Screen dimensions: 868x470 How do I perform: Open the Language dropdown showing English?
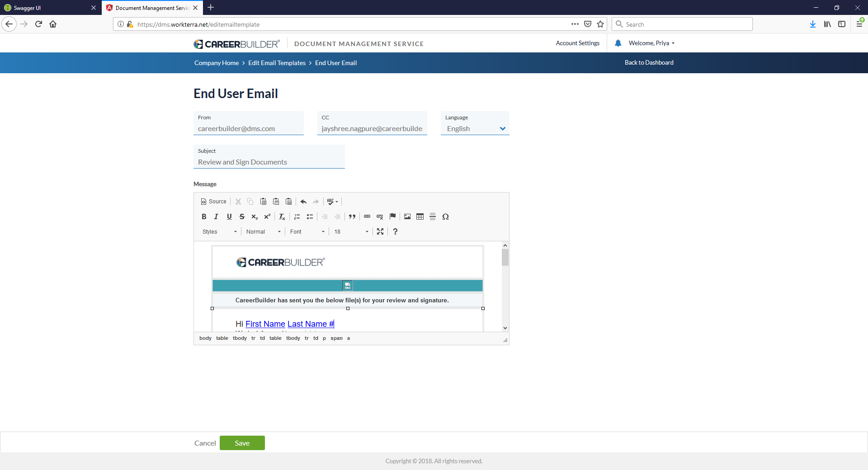(x=475, y=128)
